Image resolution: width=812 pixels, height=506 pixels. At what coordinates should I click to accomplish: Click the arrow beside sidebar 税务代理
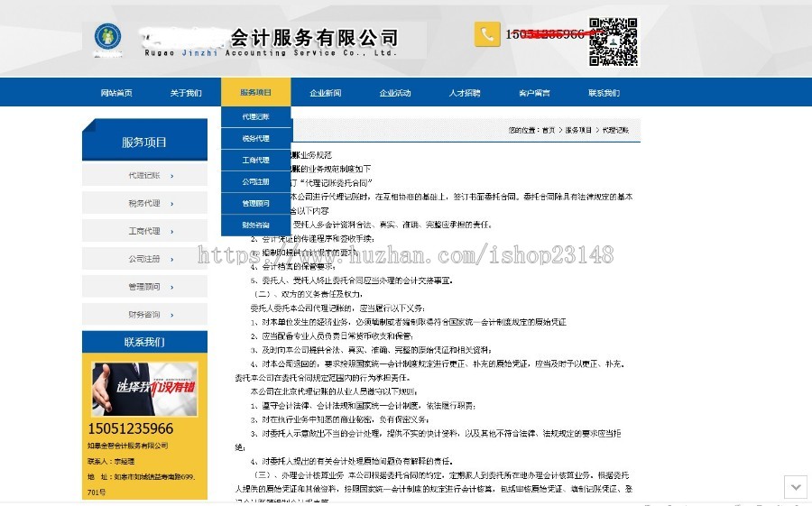pos(172,204)
